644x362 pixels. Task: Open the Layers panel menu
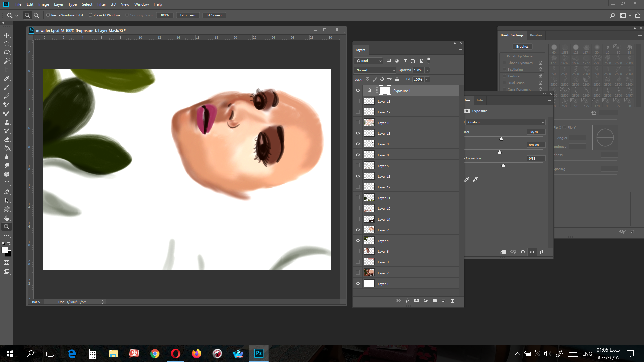click(460, 50)
